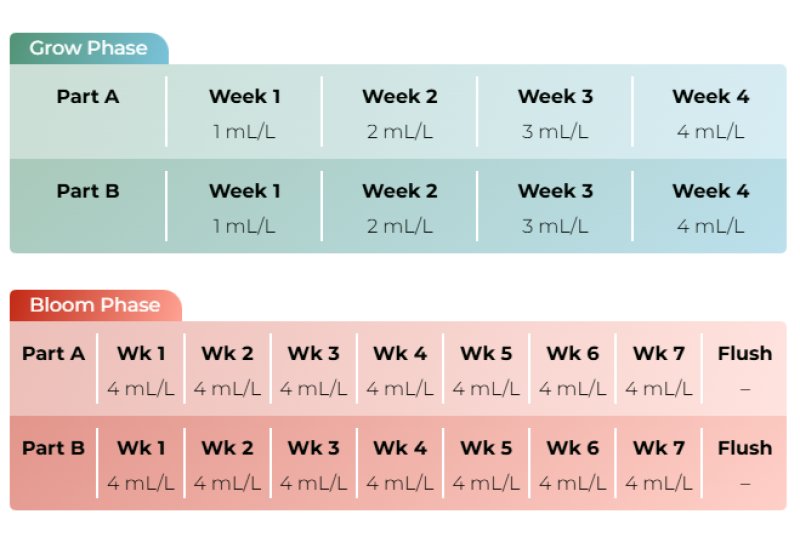
Task: Select Week 1 cell in Grow Part B row
Action: 244,207
